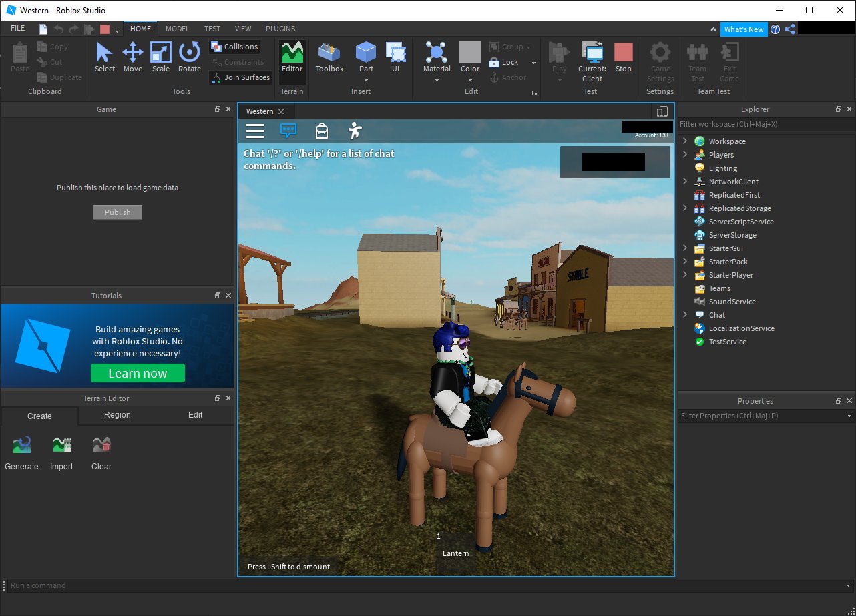The width and height of the screenshot is (856, 616).
Task: Expand the StarterGui node
Action: (684, 248)
